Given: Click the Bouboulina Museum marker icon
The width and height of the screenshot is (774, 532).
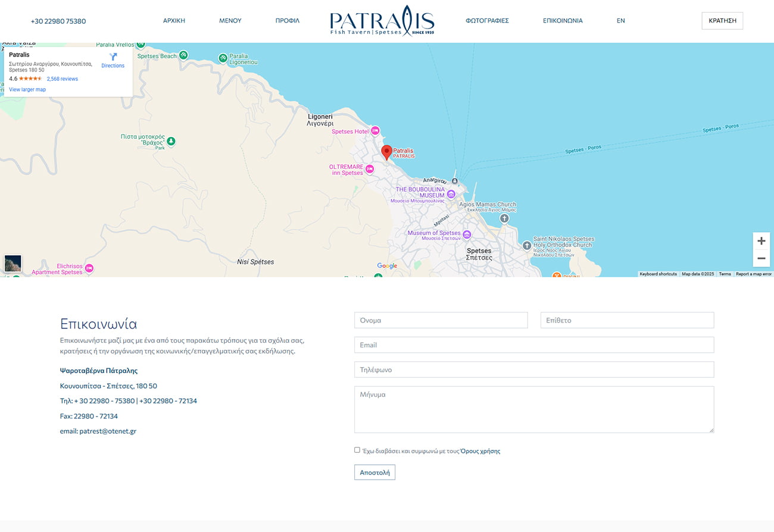Looking at the screenshot, I should coord(451,194).
